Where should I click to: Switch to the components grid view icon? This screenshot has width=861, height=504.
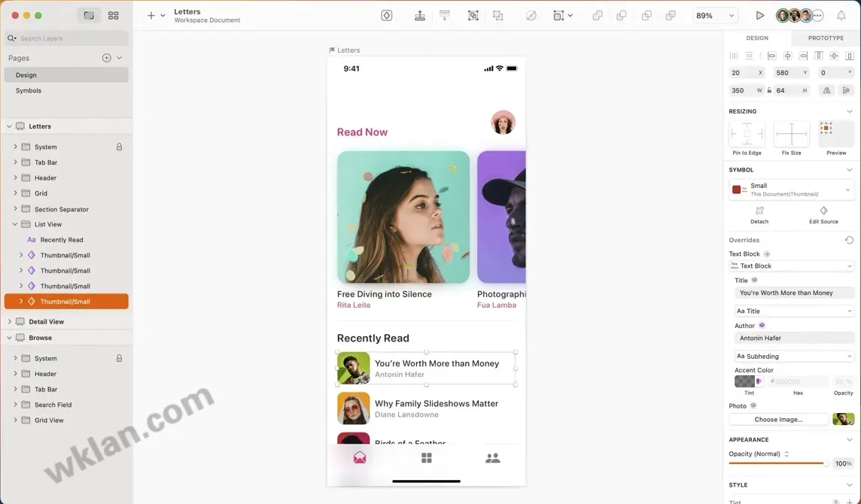[113, 15]
